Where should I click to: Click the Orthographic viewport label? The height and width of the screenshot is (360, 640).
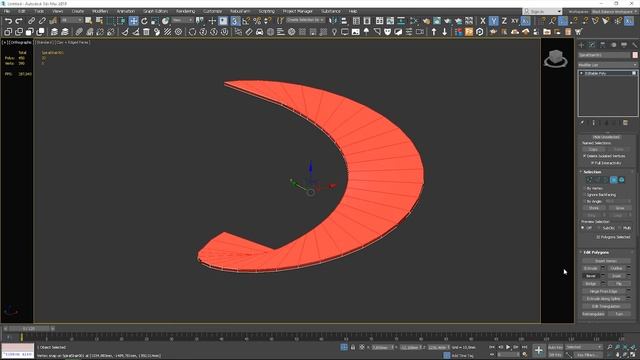[20, 42]
